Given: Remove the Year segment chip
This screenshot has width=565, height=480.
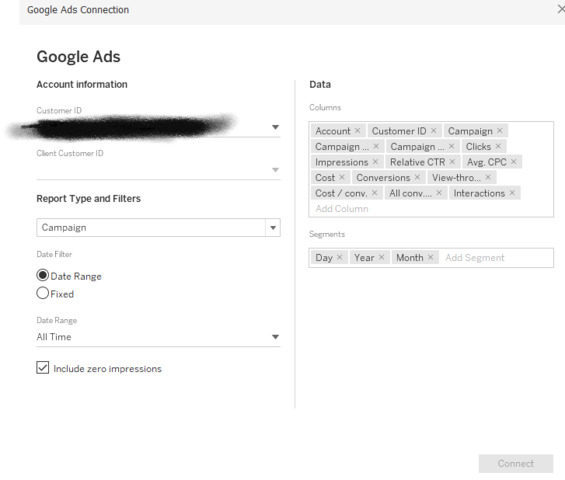Looking at the screenshot, I should tap(381, 257).
